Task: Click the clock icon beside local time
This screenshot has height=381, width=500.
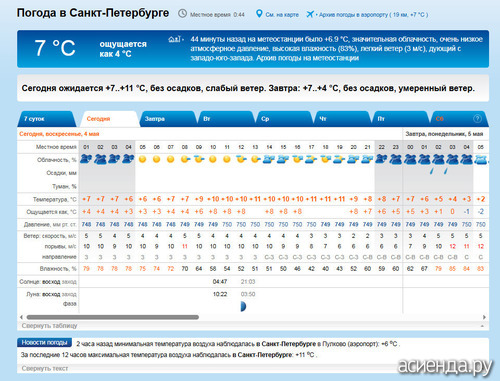Action: tap(182, 14)
